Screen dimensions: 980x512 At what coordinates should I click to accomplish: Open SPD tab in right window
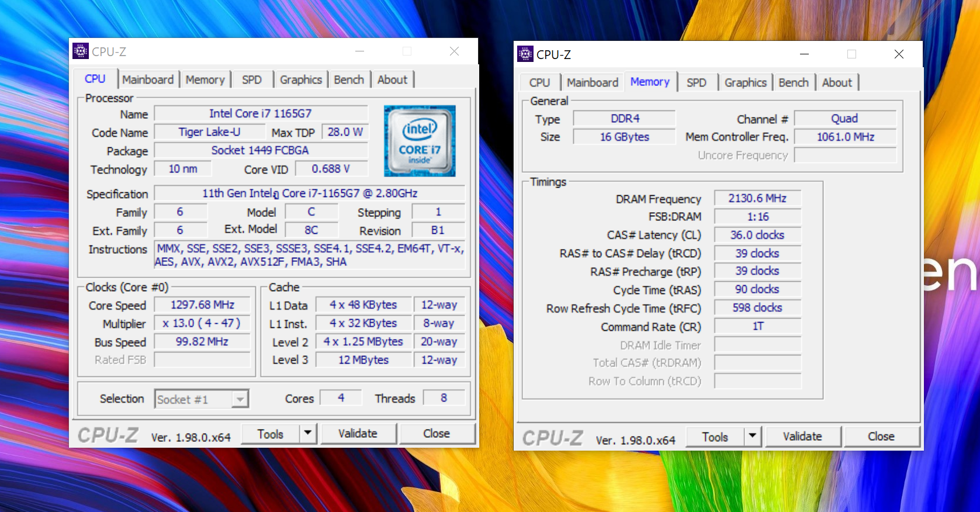(697, 82)
